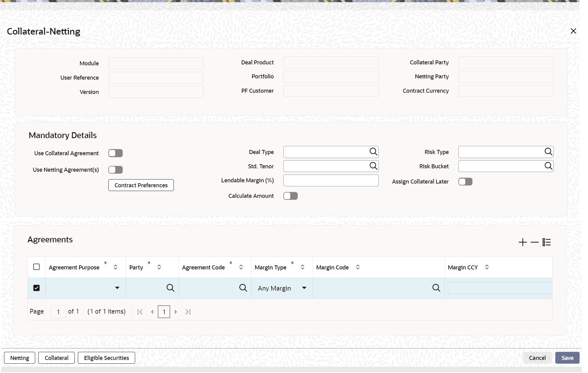
Task: Sort by Agreement Code column
Action: click(x=241, y=267)
